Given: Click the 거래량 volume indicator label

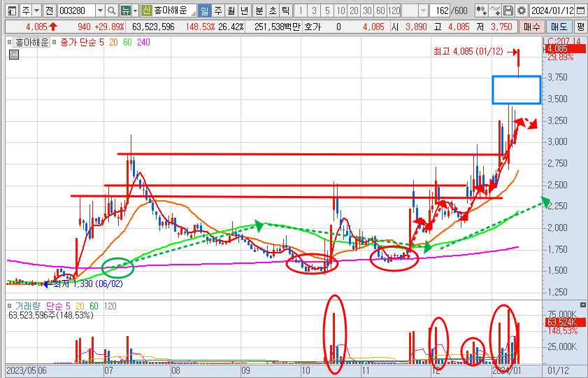Looking at the screenshot, I should coord(28,306).
